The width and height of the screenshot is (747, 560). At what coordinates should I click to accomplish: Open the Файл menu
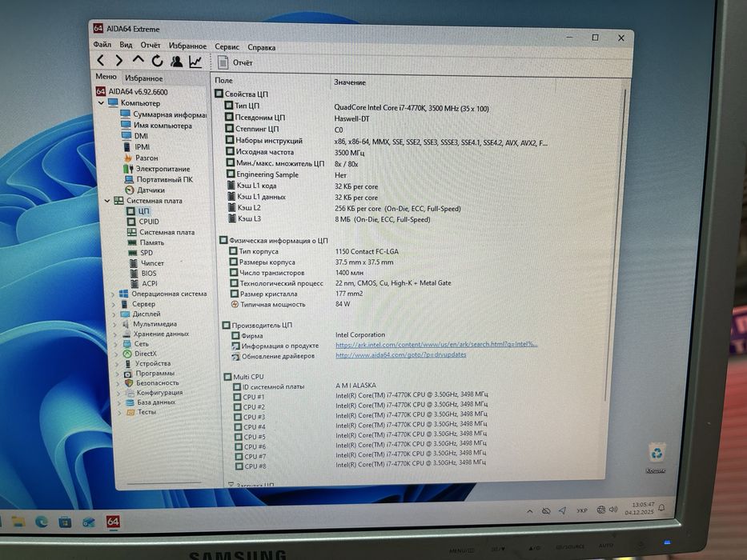point(102,44)
